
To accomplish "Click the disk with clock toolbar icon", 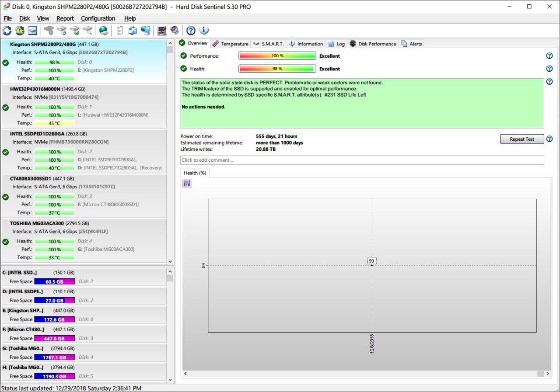I will point(62,30).
